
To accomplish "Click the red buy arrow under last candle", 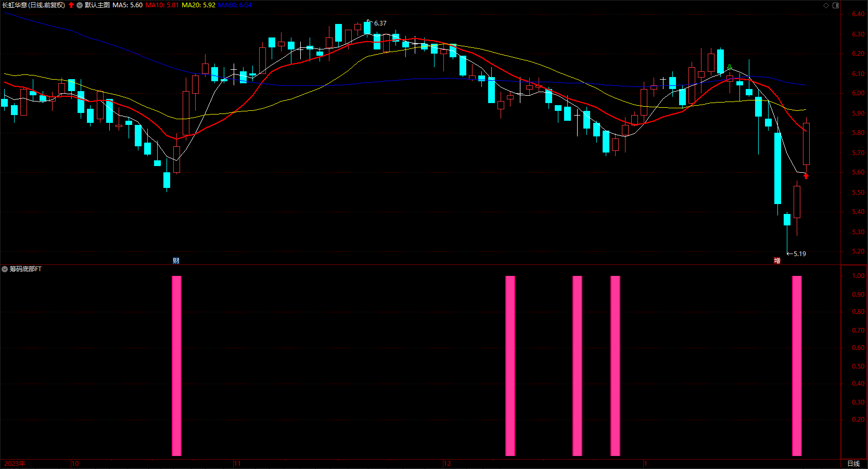I will pyautogui.click(x=806, y=176).
